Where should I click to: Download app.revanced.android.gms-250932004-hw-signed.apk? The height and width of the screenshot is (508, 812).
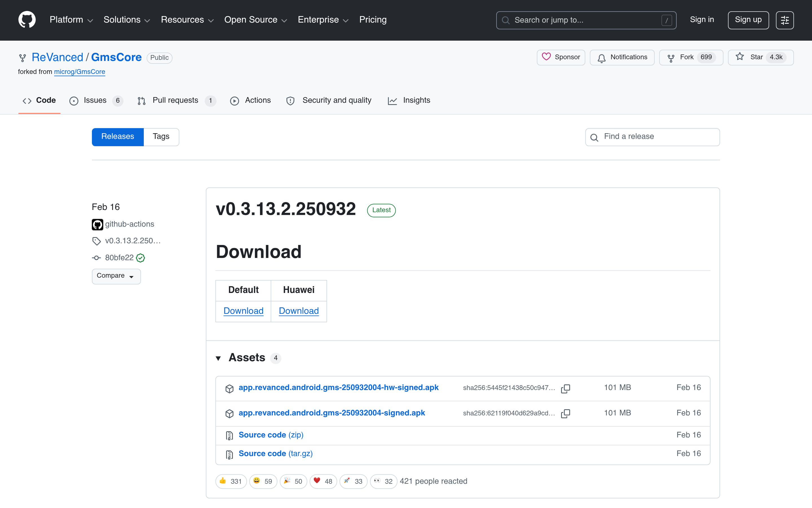tap(338, 388)
